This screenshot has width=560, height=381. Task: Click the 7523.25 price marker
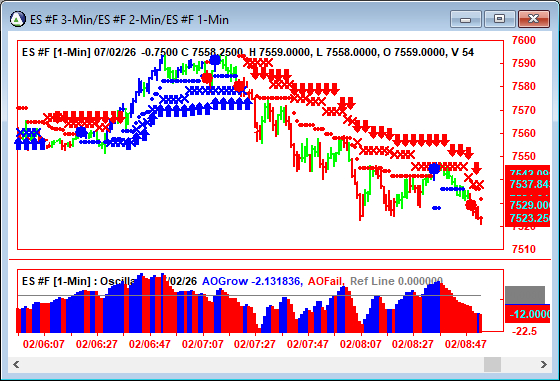(x=529, y=218)
